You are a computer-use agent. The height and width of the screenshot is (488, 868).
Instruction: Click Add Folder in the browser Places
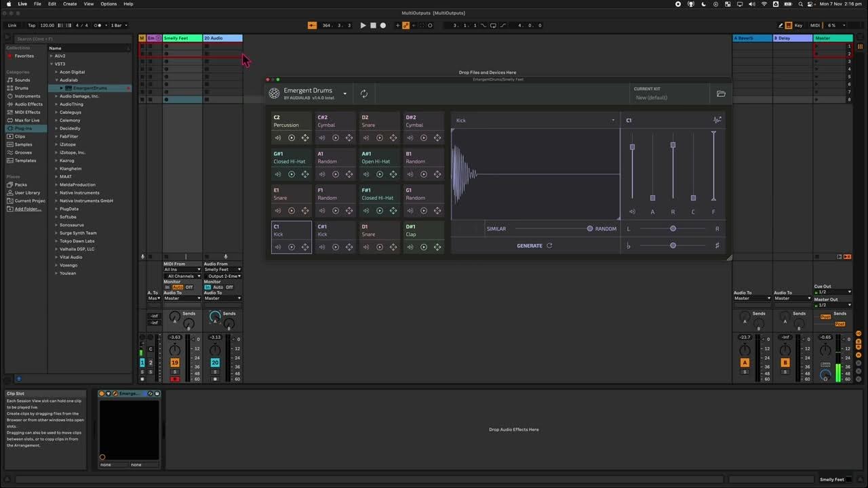pyautogui.click(x=28, y=209)
